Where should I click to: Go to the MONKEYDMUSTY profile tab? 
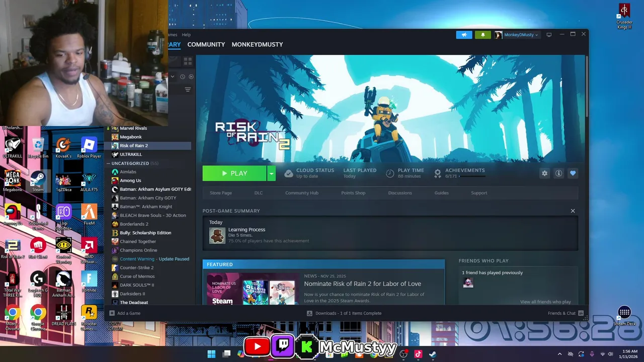(x=257, y=44)
